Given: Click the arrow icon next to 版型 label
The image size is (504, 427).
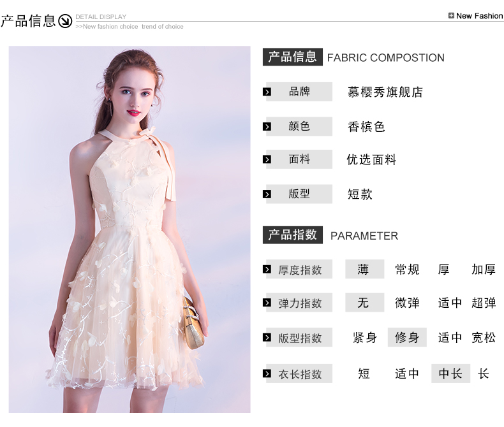Looking at the screenshot, I should 267,194.
